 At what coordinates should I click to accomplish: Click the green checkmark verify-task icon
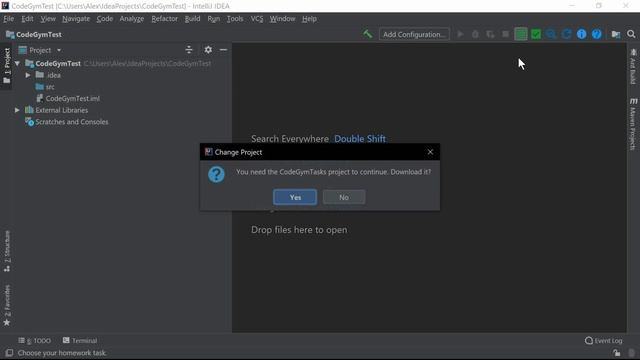click(x=536, y=34)
